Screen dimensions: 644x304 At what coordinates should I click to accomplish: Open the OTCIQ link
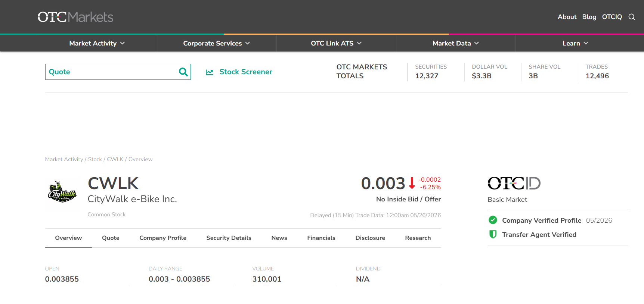[x=612, y=17]
